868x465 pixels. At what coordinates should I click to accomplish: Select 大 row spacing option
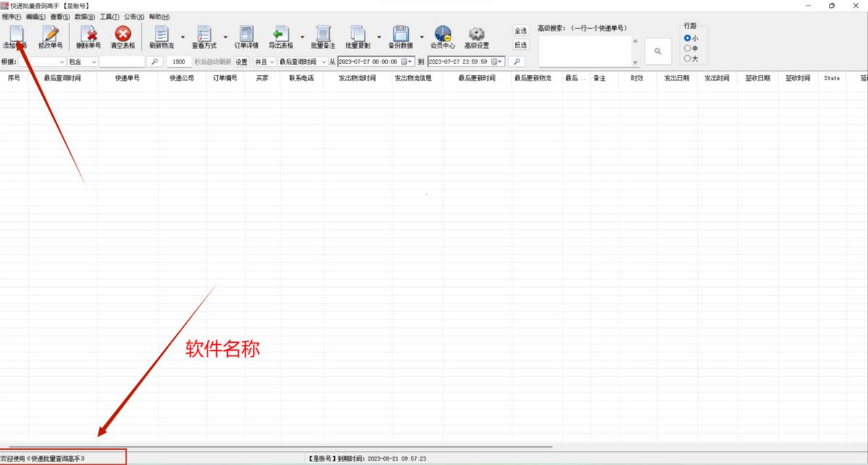coord(686,59)
